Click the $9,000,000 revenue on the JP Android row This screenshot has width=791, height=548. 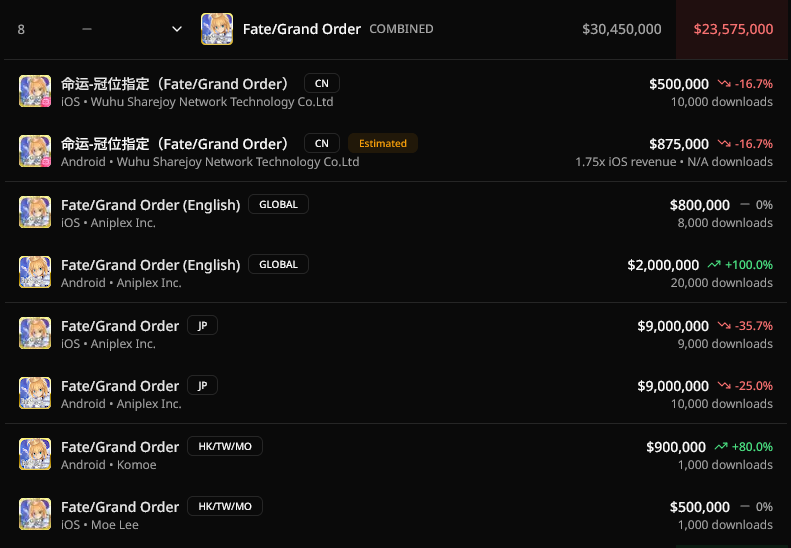(x=673, y=386)
